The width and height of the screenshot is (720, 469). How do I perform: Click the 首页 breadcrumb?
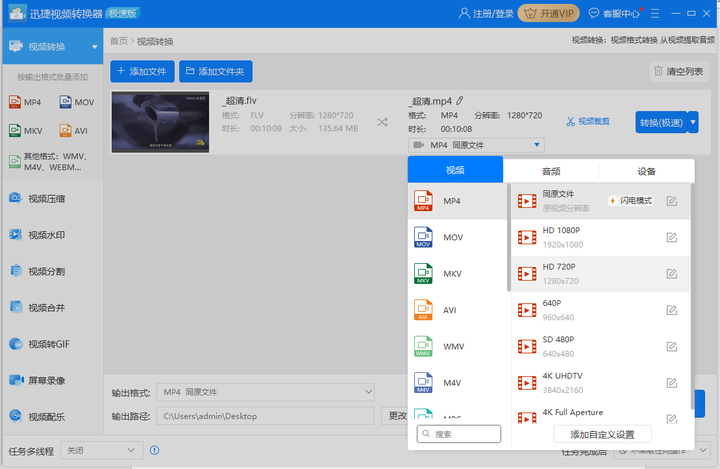click(118, 41)
